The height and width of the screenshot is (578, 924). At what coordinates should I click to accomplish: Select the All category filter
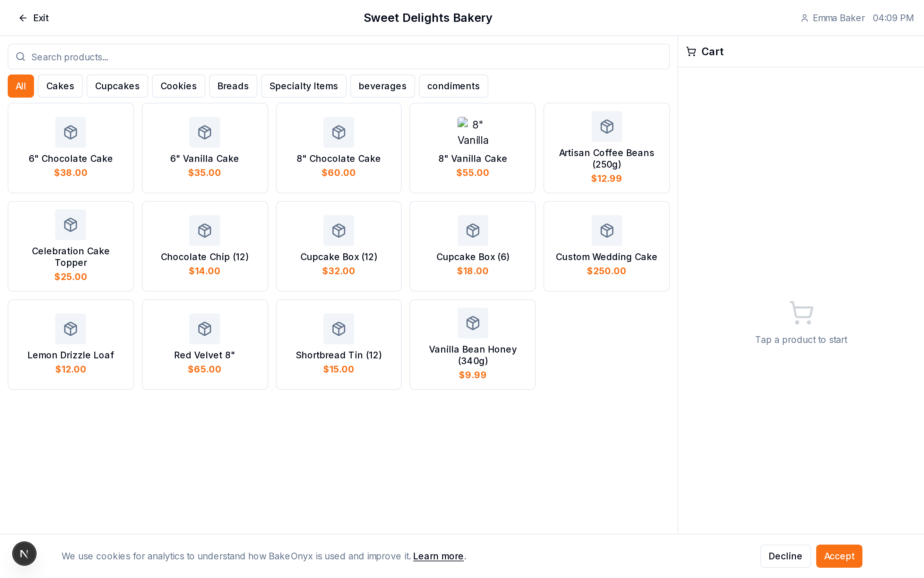click(21, 86)
